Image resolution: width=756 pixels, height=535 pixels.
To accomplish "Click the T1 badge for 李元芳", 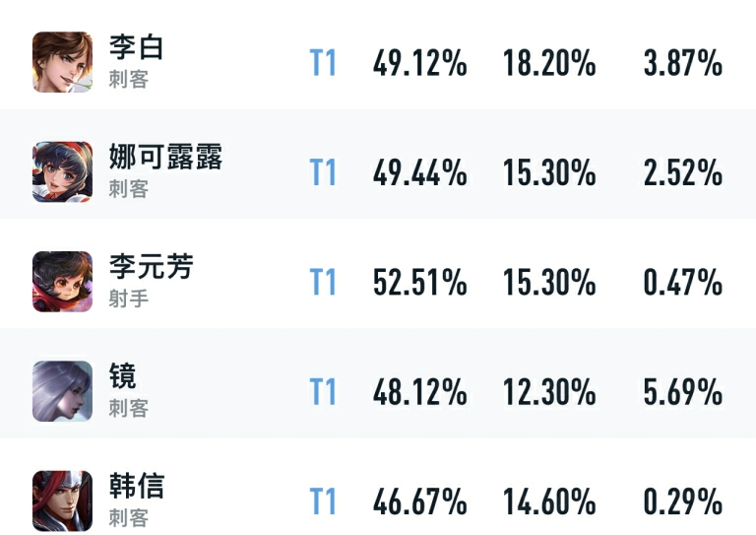I will (x=323, y=282).
